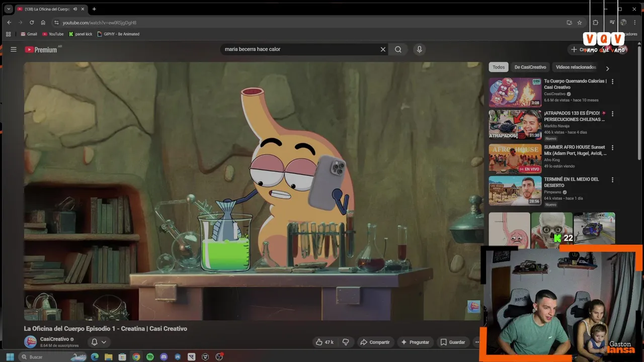
Task: Clear the search text with the X icon
Action: click(x=383, y=49)
